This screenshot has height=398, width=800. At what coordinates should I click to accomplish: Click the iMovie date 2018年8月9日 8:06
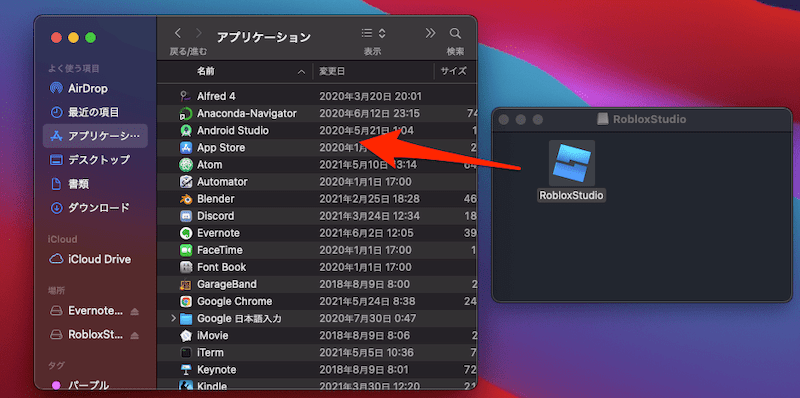364,336
